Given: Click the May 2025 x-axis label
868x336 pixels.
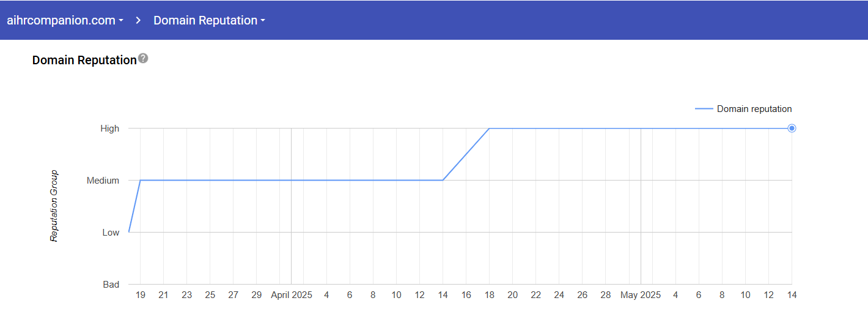Looking at the screenshot, I should coord(641,295).
